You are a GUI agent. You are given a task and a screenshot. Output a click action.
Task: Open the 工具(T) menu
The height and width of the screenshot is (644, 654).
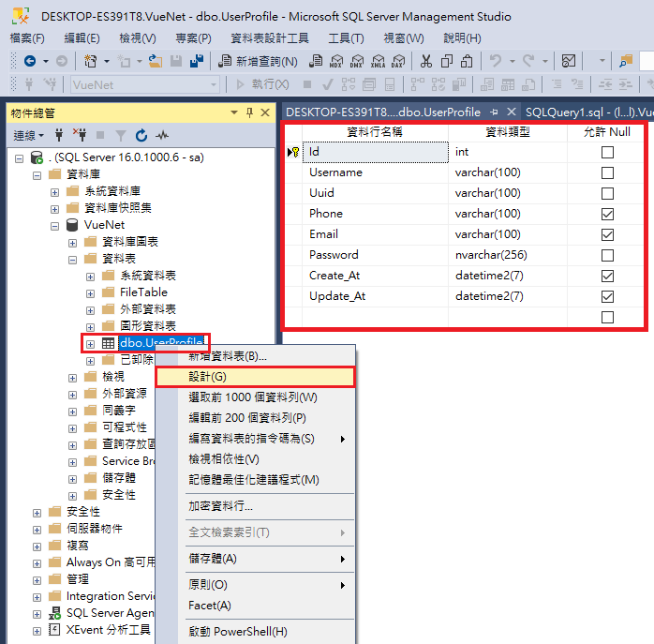click(x=346, y=38)
